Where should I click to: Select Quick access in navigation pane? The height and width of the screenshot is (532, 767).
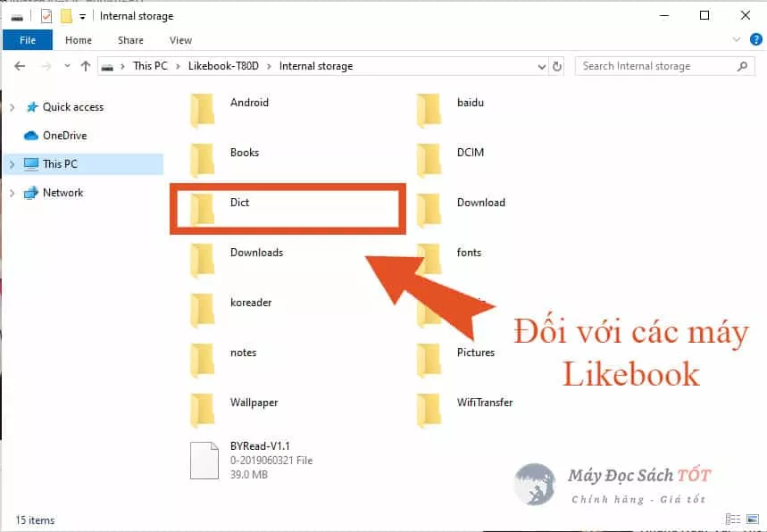click(x=73, y=107)
